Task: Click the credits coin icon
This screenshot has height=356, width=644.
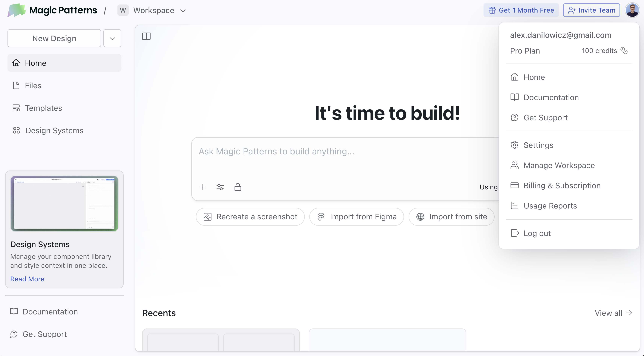Action: (624, 51)
